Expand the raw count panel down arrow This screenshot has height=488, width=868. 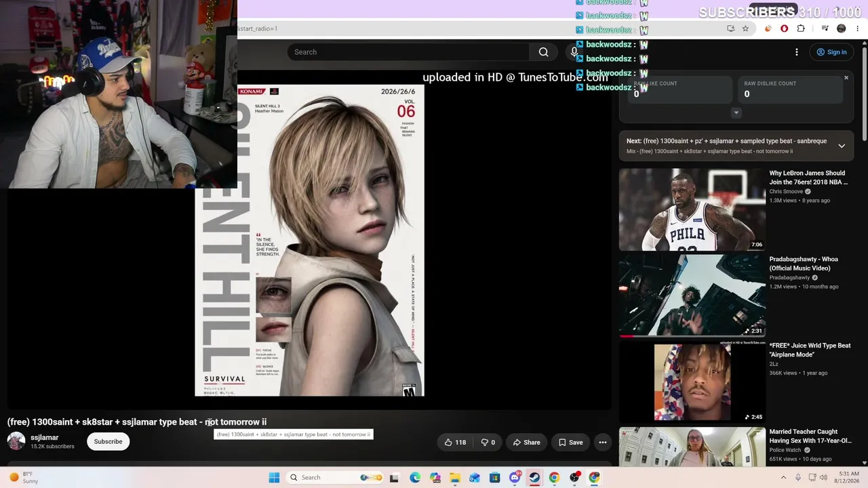coord(736,113)
